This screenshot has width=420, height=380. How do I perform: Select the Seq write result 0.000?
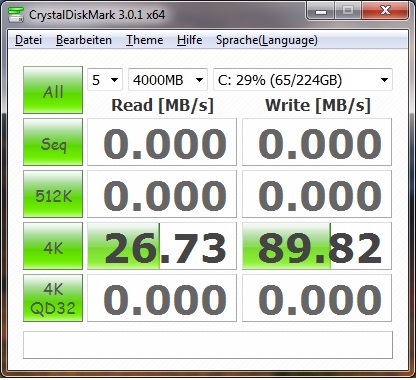pos(317,142)
